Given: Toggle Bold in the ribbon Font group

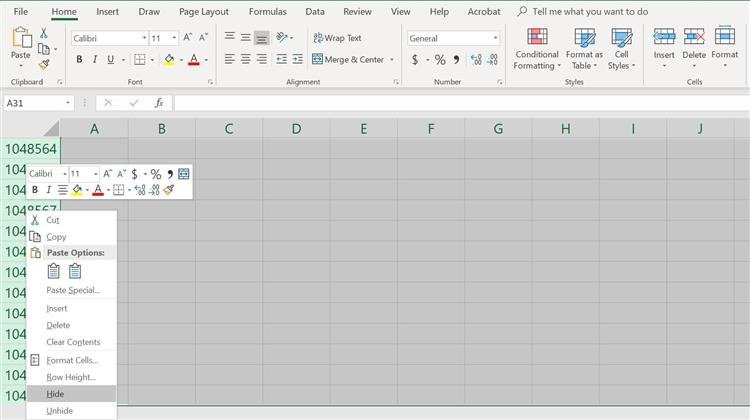Looking at the screenshot, I should (79, 59).
